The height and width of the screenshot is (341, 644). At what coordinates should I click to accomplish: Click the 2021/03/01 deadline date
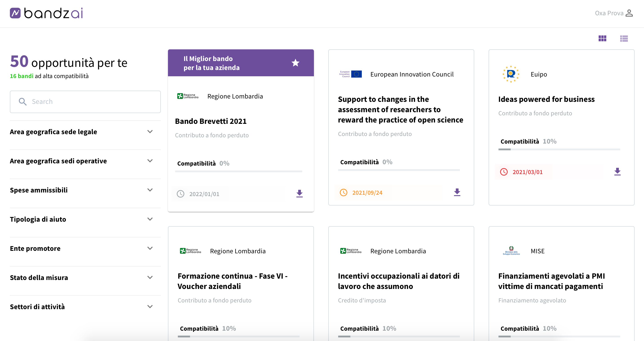pyautogui.click(x=527, y=172)
